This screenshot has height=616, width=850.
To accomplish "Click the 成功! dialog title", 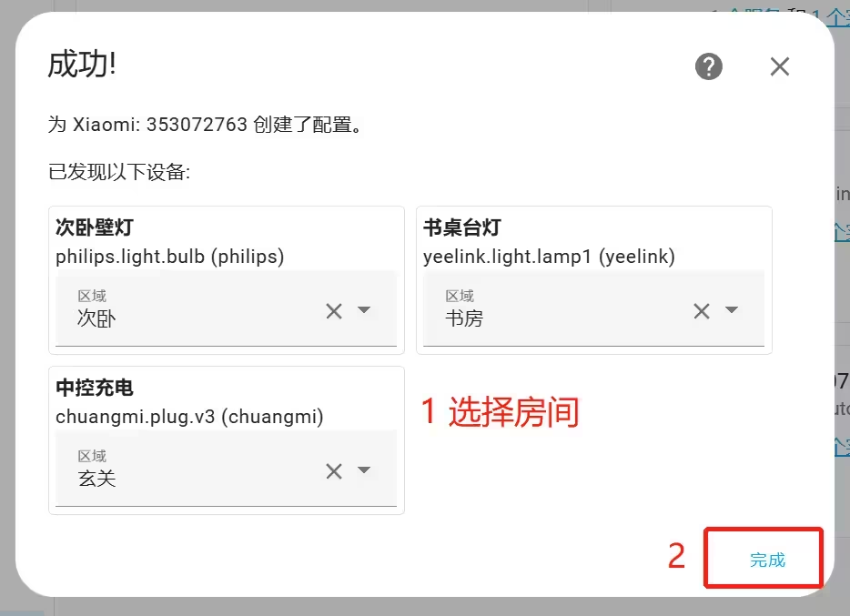I will pos(81,64).
